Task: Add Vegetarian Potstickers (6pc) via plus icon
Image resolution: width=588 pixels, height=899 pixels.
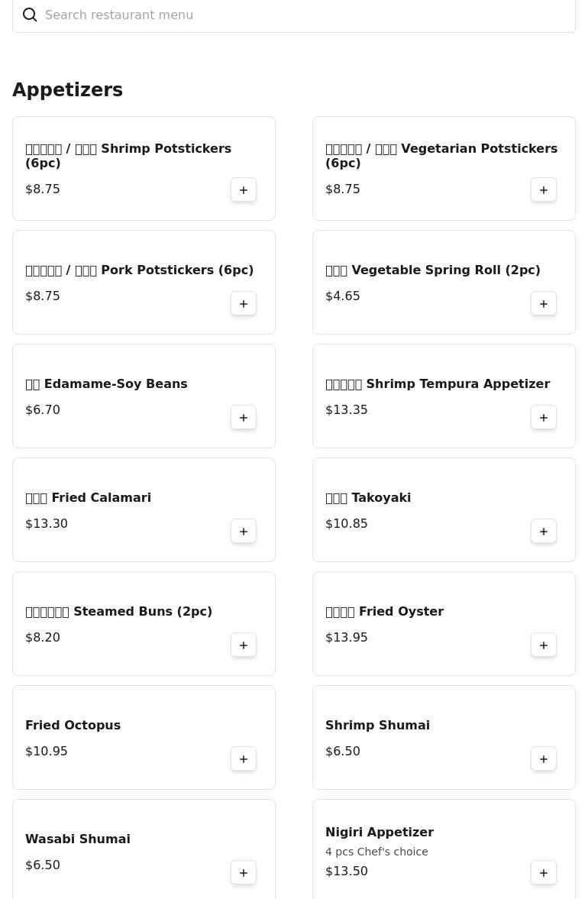Action: [x=544, y=189]
